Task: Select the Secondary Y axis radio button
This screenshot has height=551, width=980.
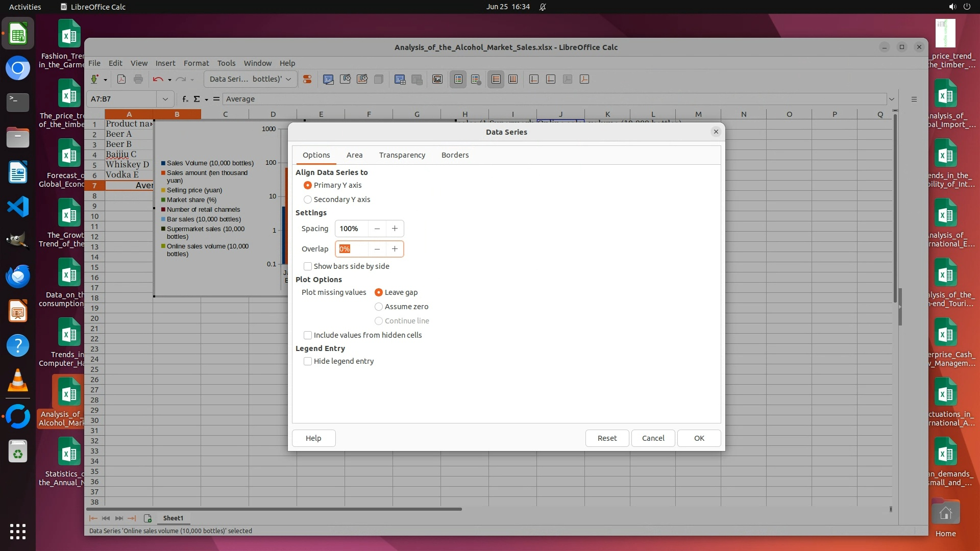Action: pos(308,199)
